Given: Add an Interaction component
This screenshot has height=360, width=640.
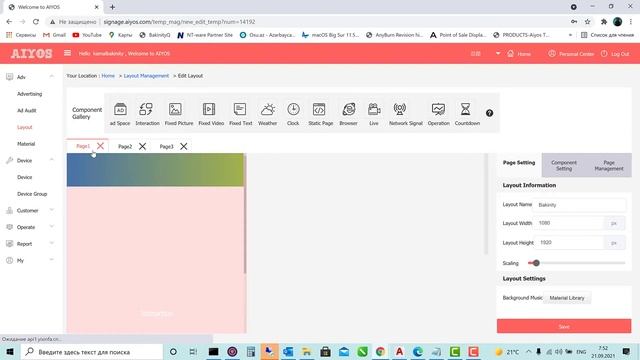Looking at the screenshot, I should [147, 114].
